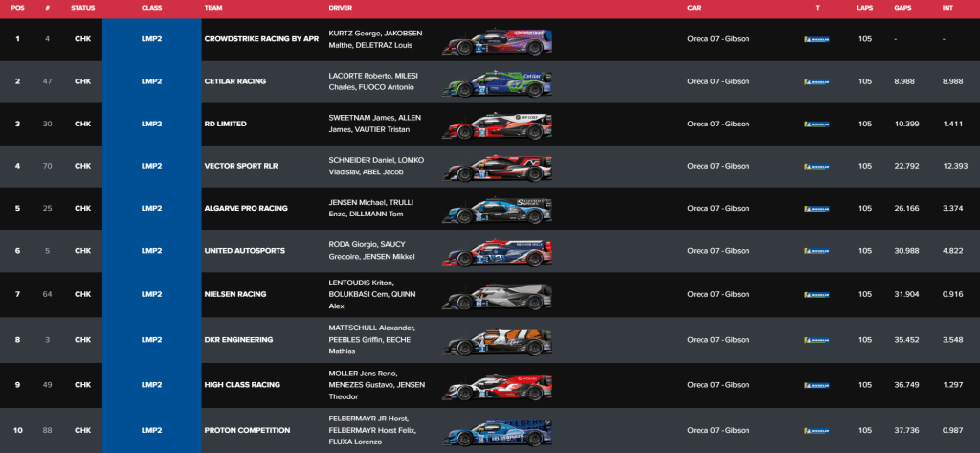Select team name ALGARVE PRO RACING
Viewport: 980px width, 453px height.
pyautogui.click(x=246, y=209)
